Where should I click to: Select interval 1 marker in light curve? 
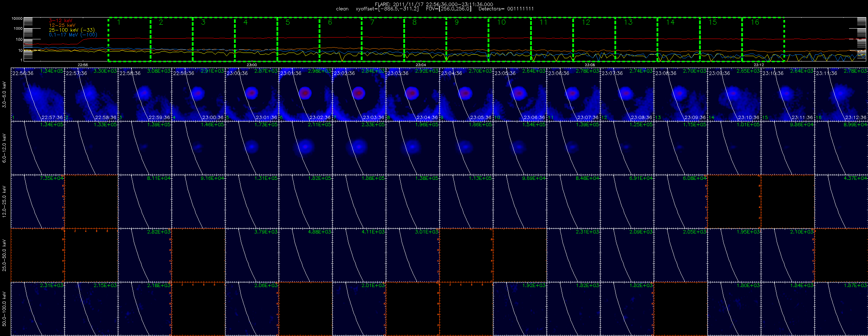(119, 23)
